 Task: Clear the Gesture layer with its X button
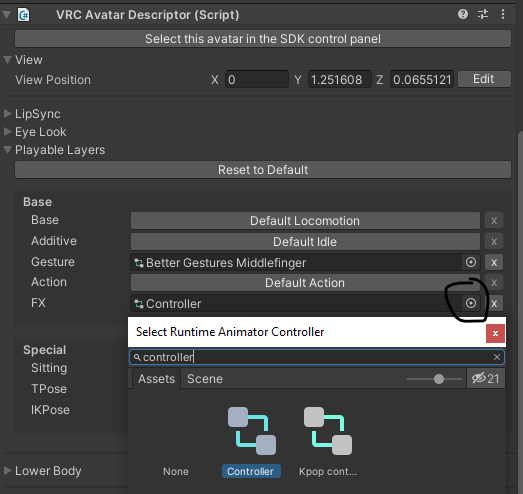click(x=494, y=263)
